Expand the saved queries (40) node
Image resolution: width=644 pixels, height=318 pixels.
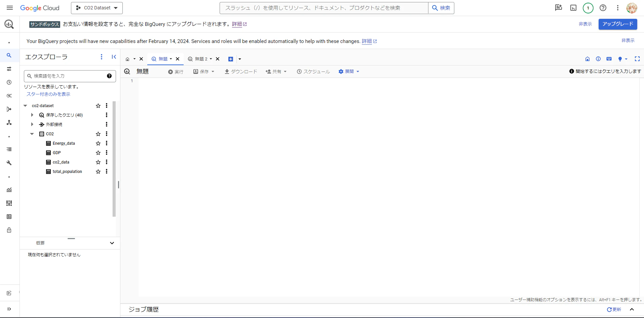click(32, 115)
